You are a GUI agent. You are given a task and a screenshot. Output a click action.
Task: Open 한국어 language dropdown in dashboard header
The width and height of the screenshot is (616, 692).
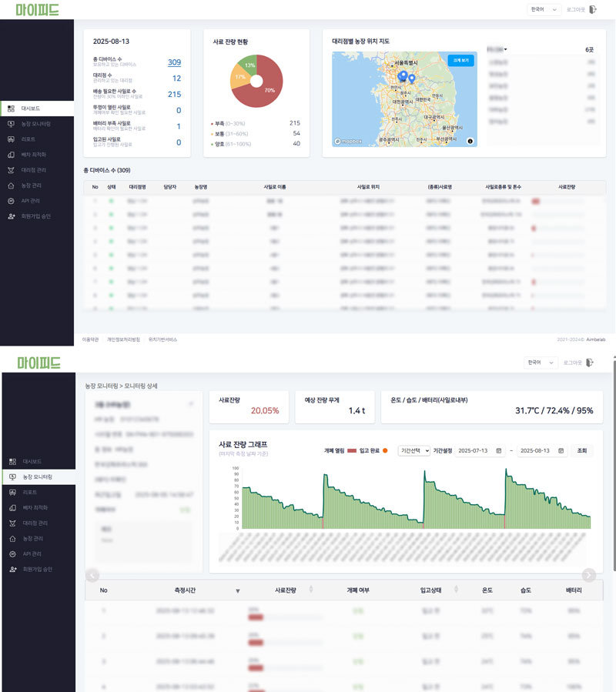pyautogui.click(x=544, y=9)
